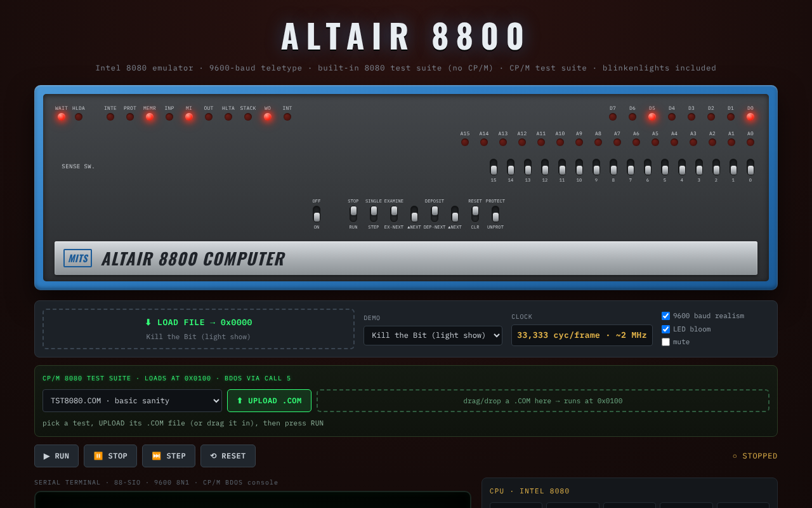The width and height of the screenshot is (812, 508).
Task: Toggle address switch 4
Action: [x=682, y=167]
